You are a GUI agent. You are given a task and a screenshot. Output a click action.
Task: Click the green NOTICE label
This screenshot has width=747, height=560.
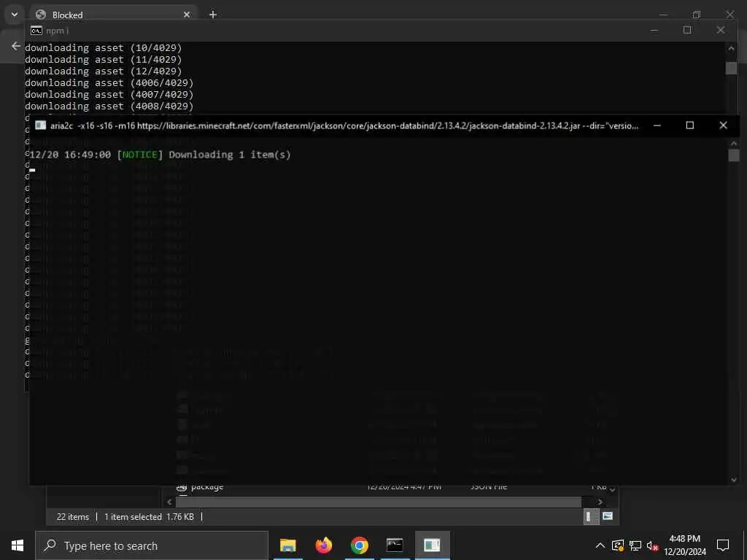pyautogui.click(x=139, y=155)
